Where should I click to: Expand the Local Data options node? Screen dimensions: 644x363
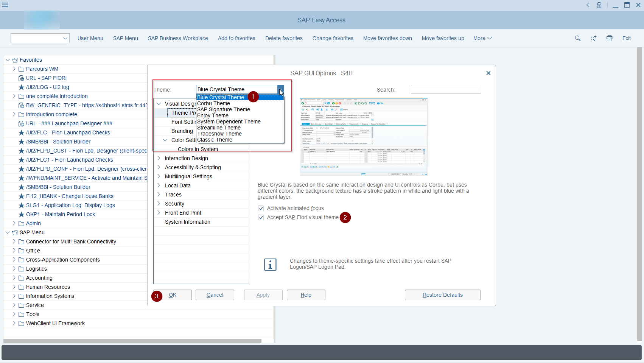click(x=159, y=185)
